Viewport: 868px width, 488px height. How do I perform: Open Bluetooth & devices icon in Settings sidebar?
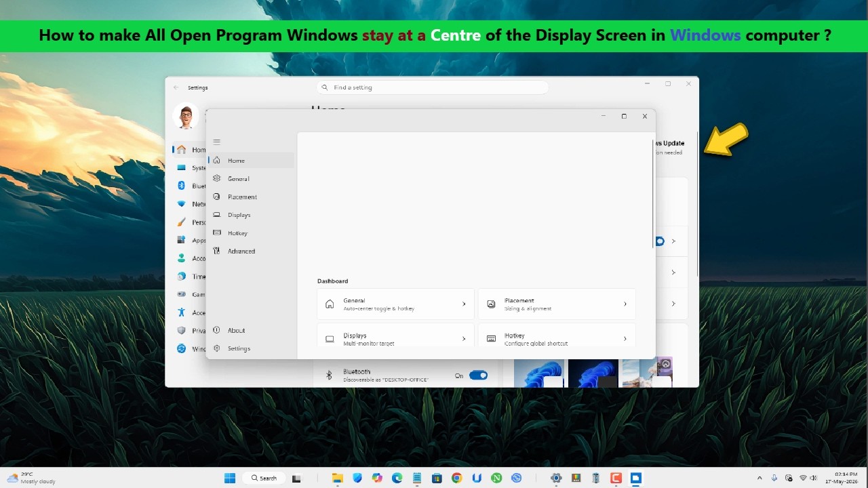coord(181,186)
